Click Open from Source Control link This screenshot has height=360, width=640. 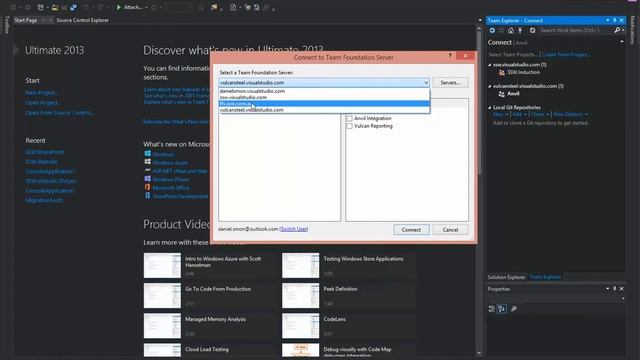click(x=60, y=113)
